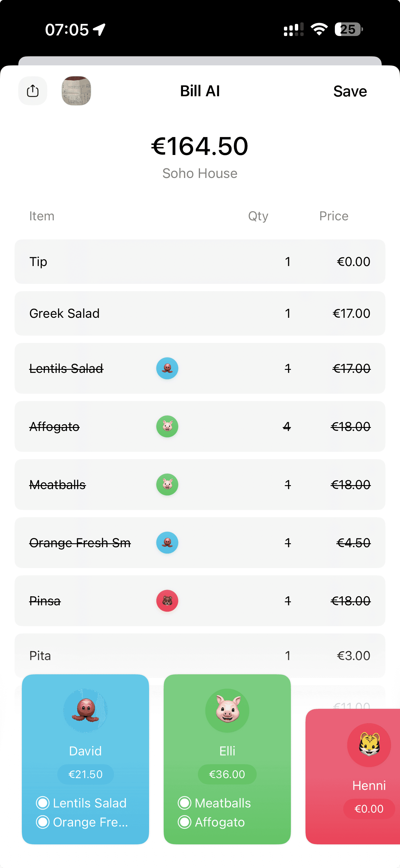
Task: Tap the €164.50 bill total
Action: pyautogui.click(x=200, y=146)
